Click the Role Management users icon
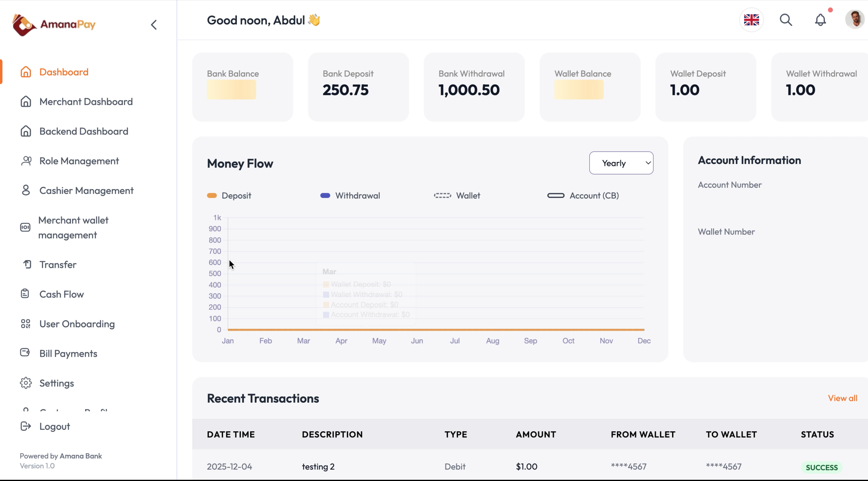The image size is (868, 481). 26,161
